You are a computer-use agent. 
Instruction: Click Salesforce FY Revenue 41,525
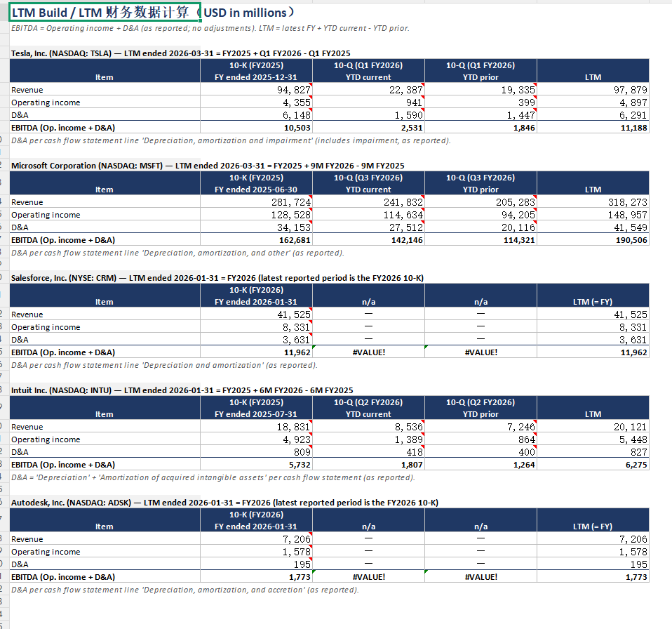[x=256, y=314]
